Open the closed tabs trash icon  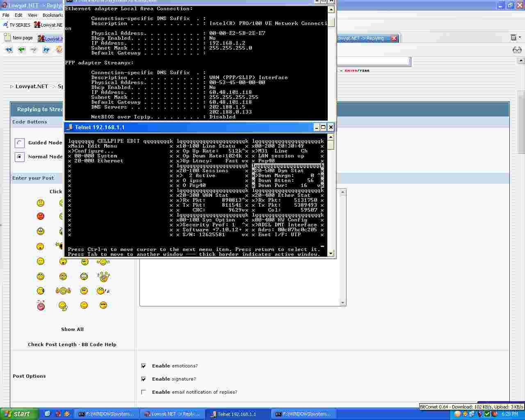click(514, 38)
